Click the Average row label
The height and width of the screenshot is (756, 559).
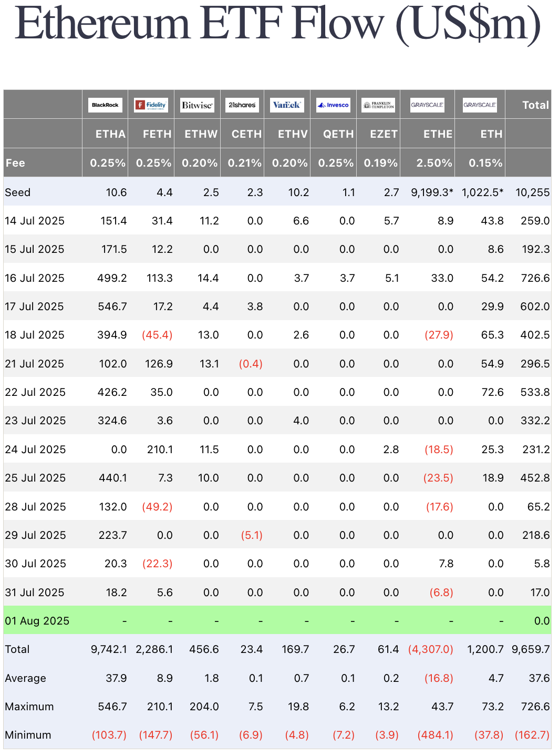(25, 678)
